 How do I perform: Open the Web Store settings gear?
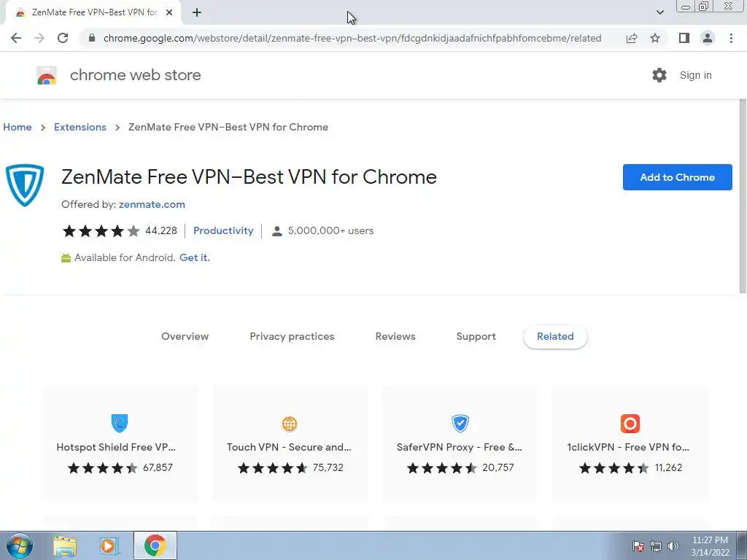(x=659, y=75)
